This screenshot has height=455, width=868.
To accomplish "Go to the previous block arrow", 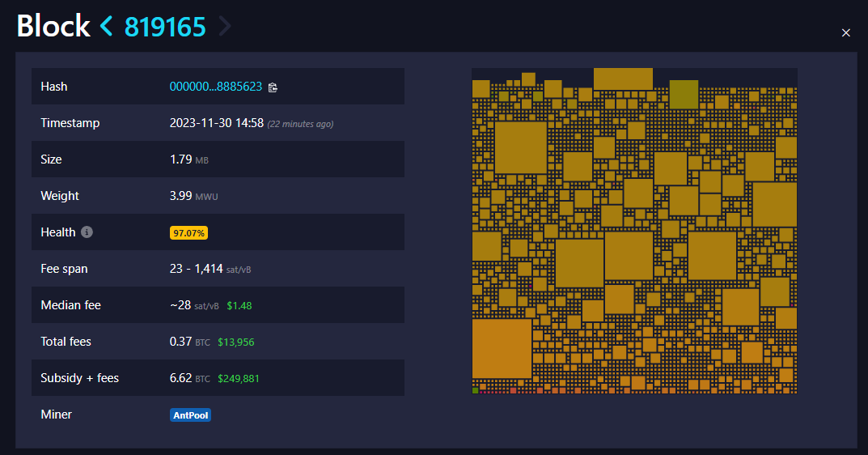I will pos(106,26).
